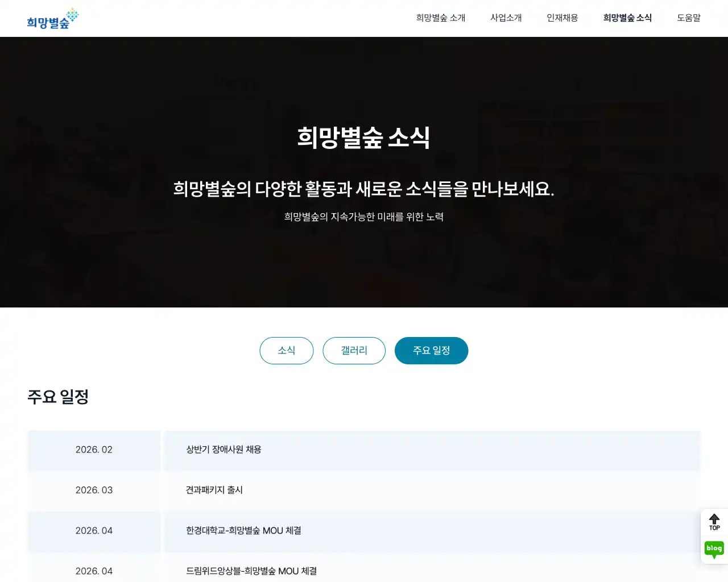The height and width of the screenshot is (582, 728).
Task: Switch to the 소식 tab
Action: [x=287, y=351]
